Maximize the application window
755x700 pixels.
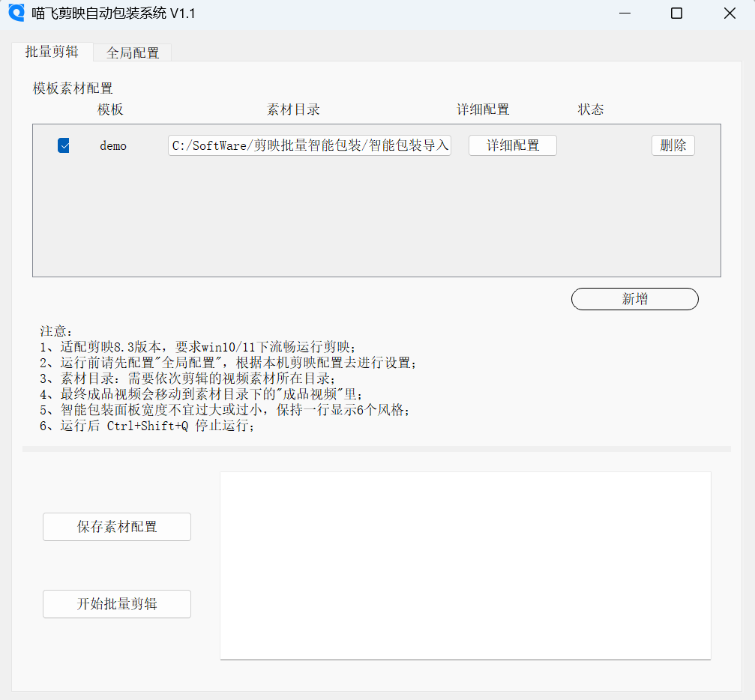click(676, 13)
